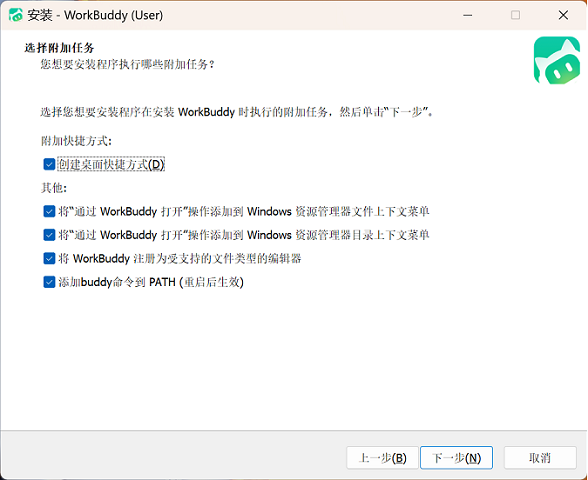Toggle 资源管理器文件上下文菜单 checkbox

tap(49, 212)
